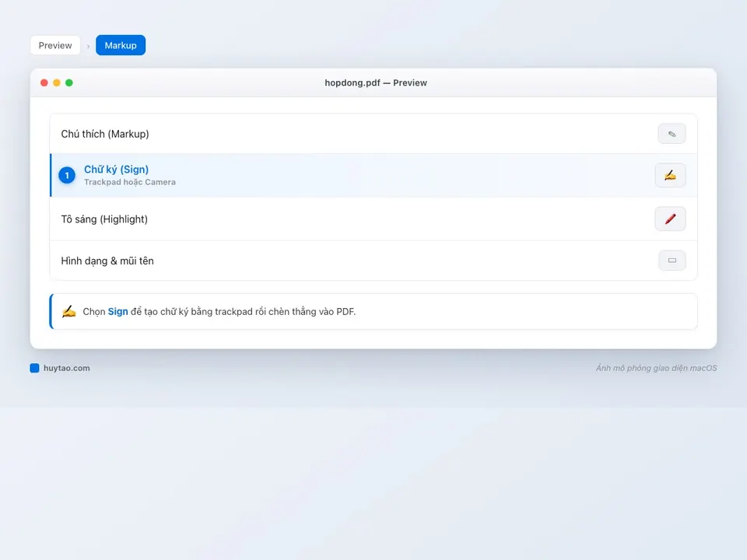The width and height of the screenshot is (747, 560).
Task: Open the Preview breadcrumb
Action: [55, 45]
